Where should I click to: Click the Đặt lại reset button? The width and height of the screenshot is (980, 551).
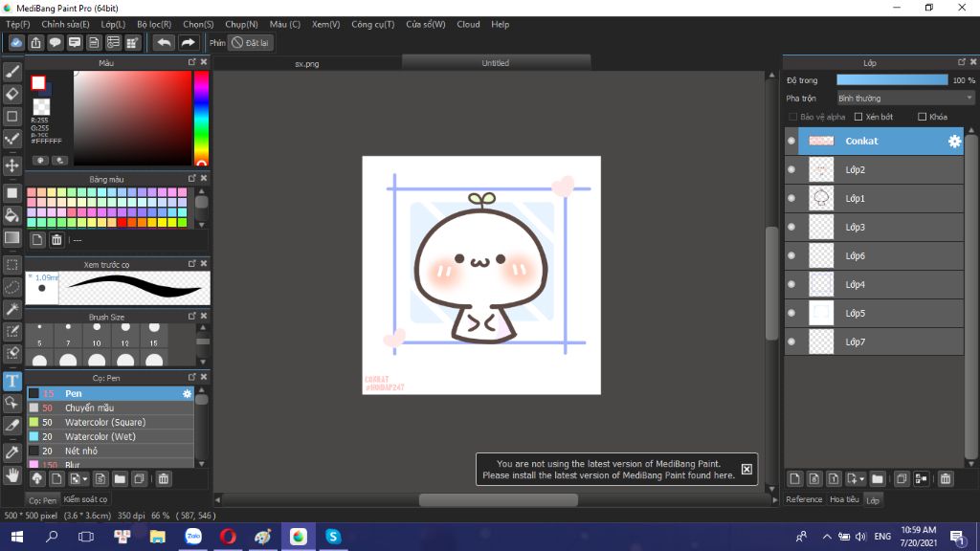pyautogui.click(x=251, y=43)
